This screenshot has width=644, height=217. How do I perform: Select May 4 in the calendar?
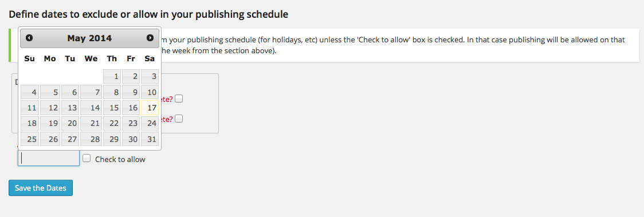30,92
